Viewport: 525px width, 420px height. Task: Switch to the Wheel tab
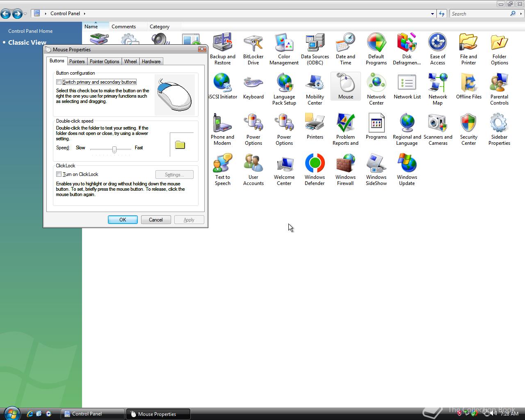click(x=130, y=62)
